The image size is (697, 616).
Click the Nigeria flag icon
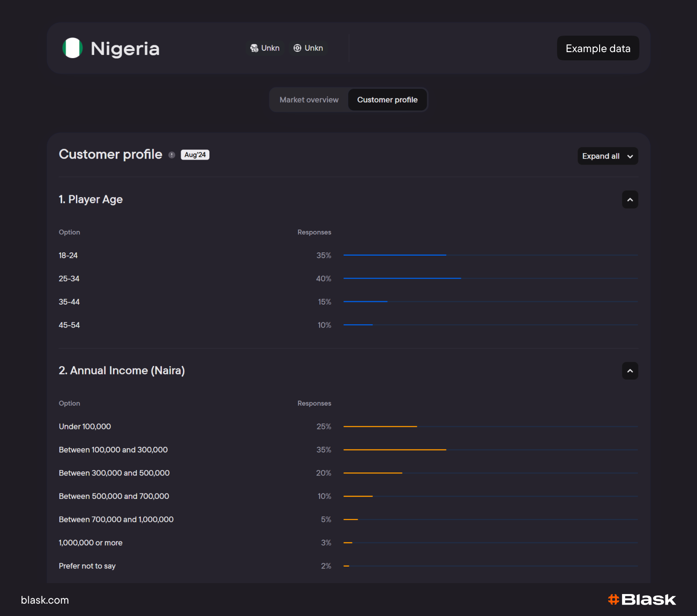tap(72, 48)
